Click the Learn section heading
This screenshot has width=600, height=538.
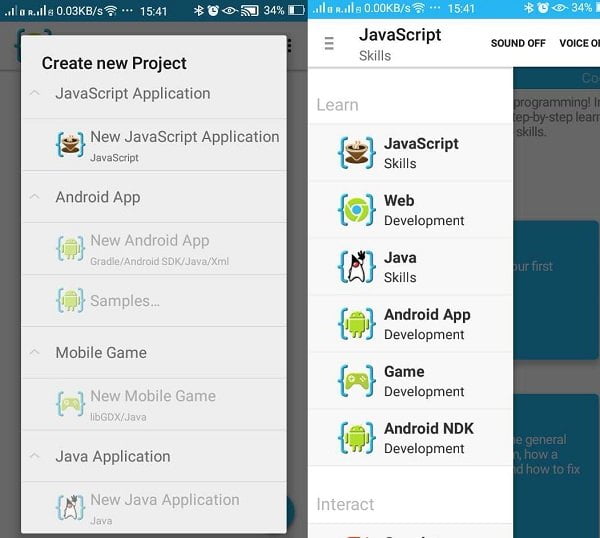338,105
